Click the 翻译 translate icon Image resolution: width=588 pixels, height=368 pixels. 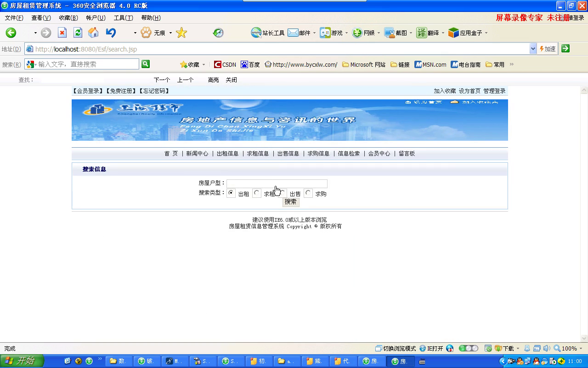click(x=422, y=33)
